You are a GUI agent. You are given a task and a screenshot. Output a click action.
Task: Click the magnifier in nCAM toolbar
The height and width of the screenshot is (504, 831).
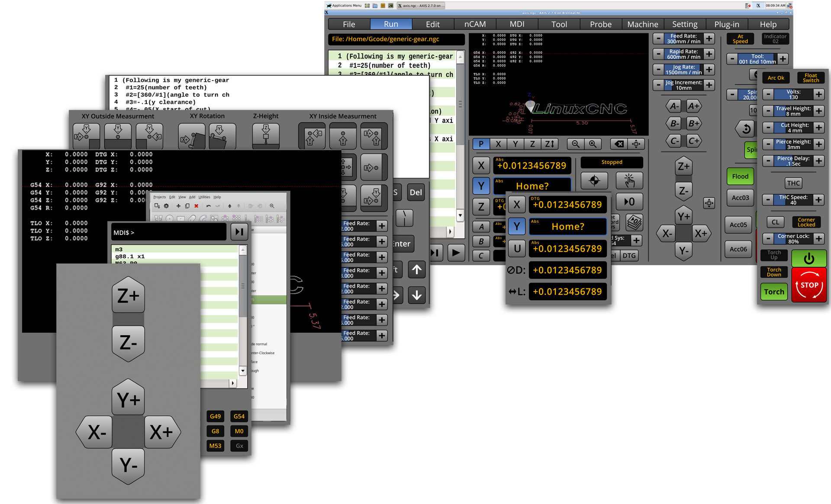click(272, 206)
